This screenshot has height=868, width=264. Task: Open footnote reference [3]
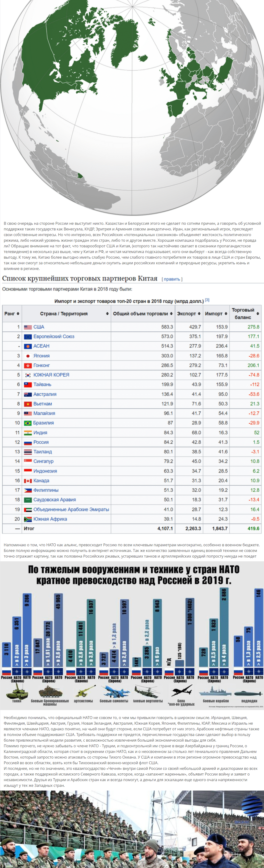(207, 300)
